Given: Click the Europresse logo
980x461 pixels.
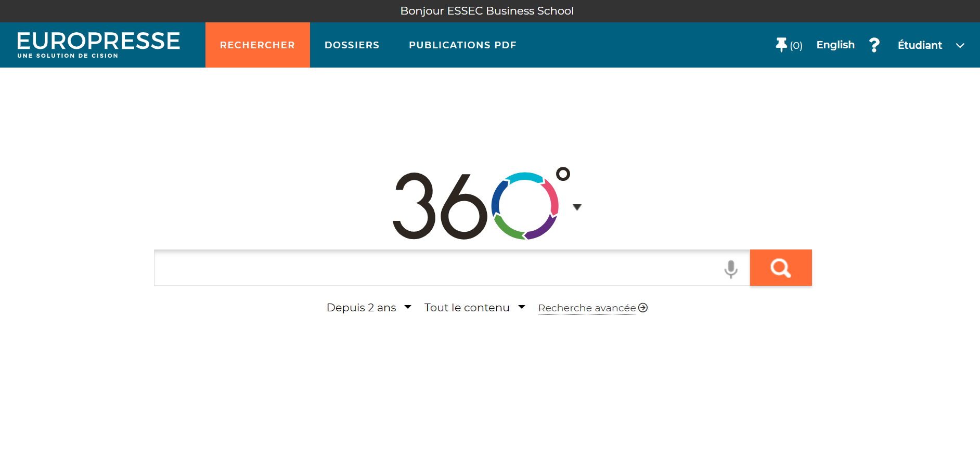Looking at the screenshot, I should point(98,45).
